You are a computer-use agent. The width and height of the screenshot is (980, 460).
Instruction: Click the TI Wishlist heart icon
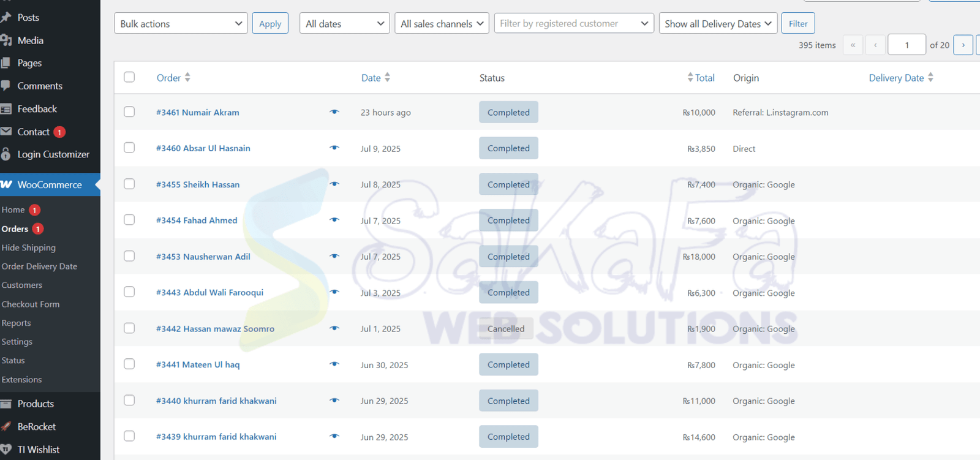click(7, 450)
